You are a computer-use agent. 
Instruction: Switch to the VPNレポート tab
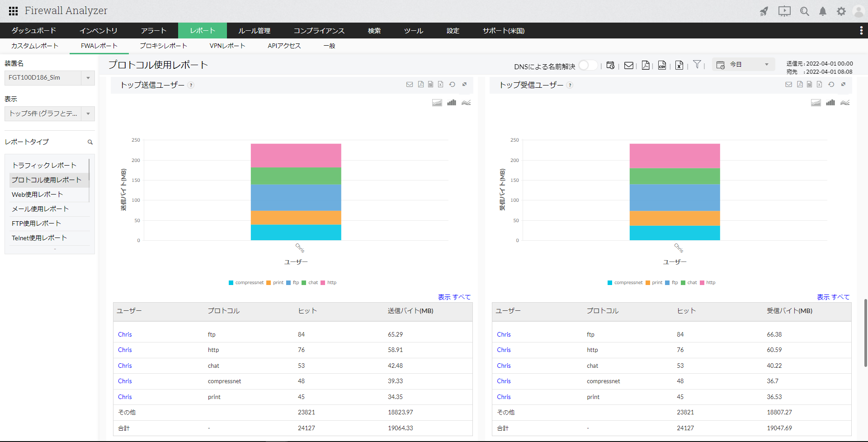point(227,46)
